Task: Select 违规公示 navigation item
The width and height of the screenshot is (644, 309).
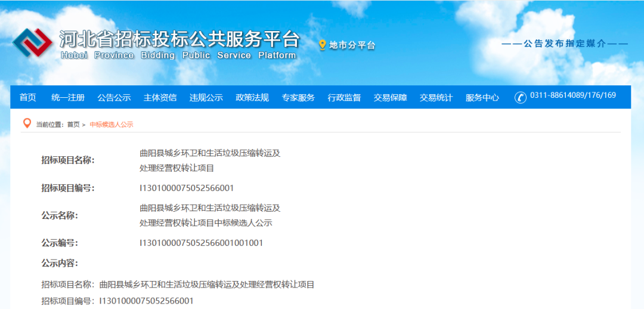Action: [x=206, y=97]
